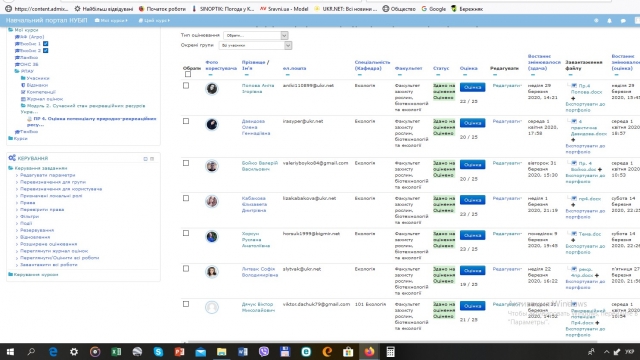Image resolution: width=640 pixels, height=360 pixels.
Task: Open File Explorer from the taskbar
Action: [x=222, y=351]
